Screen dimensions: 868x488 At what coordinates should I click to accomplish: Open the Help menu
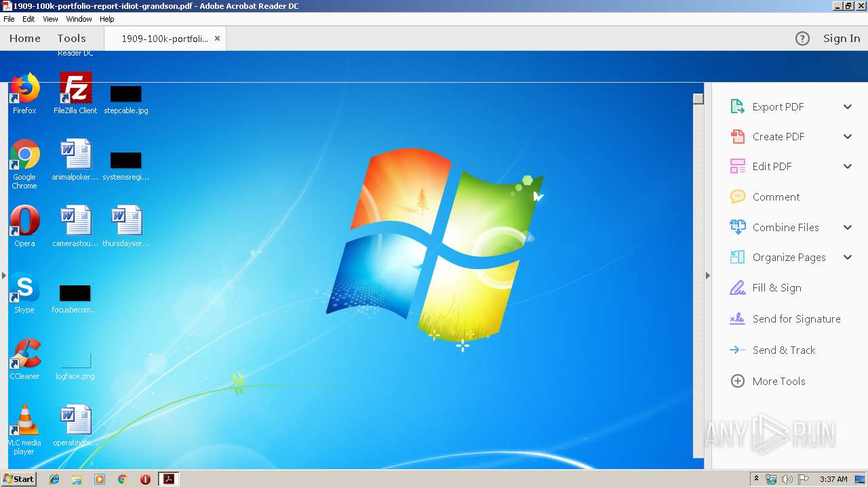(x=107, y=19)
